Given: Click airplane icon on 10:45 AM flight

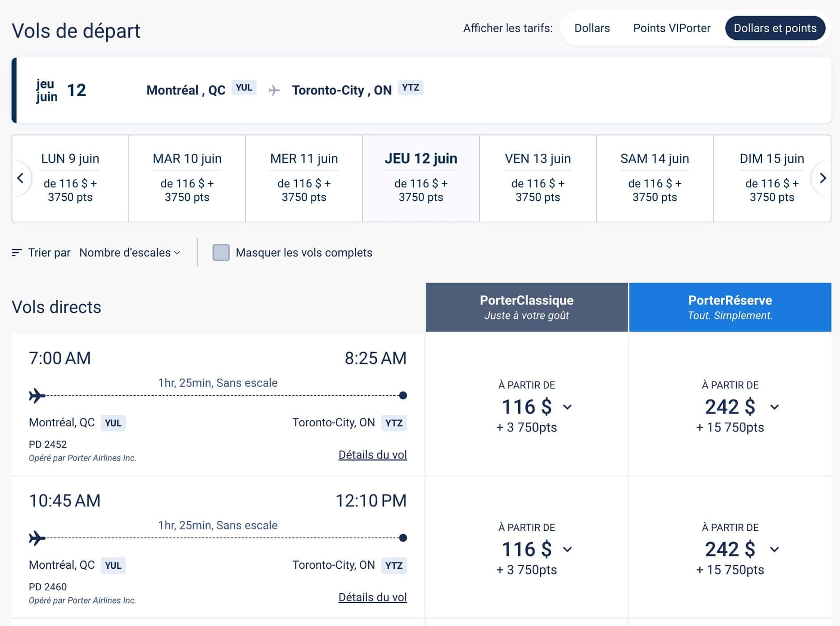Looking at the screenshot, I should [37, 538].
